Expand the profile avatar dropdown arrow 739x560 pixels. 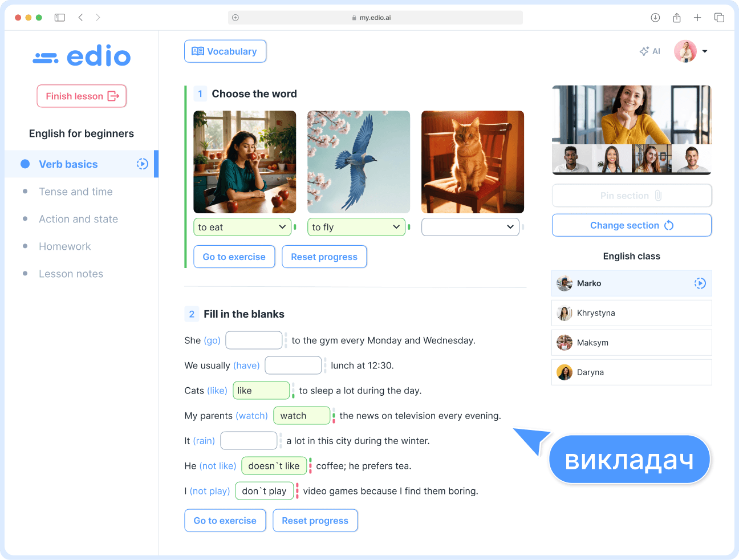705,51
